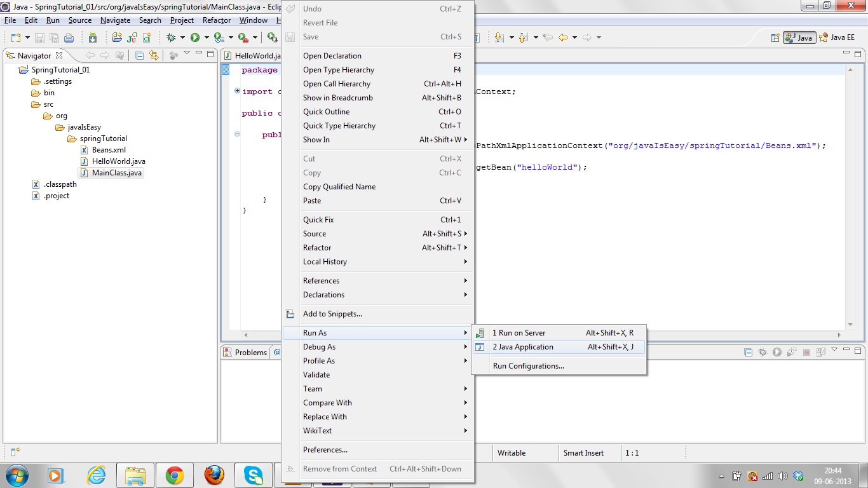This screenshot has height=488, width=868.
Task: Click the New file wizard icon
Action: coord(16,37)
